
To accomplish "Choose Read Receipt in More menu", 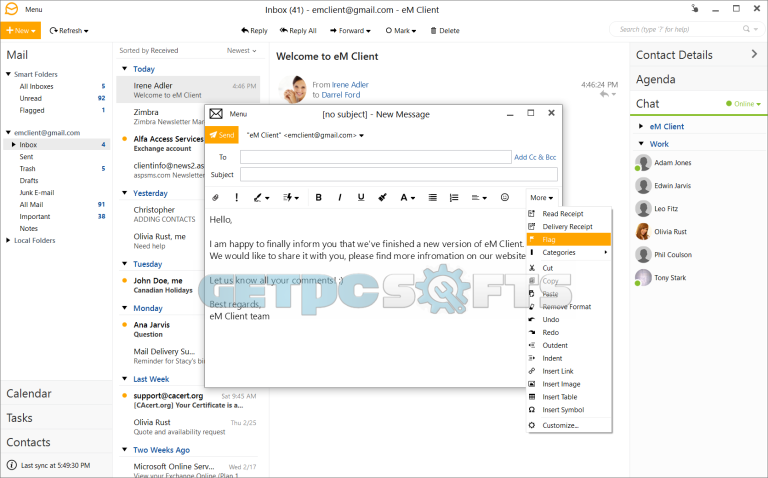I will tap(562, 214).
